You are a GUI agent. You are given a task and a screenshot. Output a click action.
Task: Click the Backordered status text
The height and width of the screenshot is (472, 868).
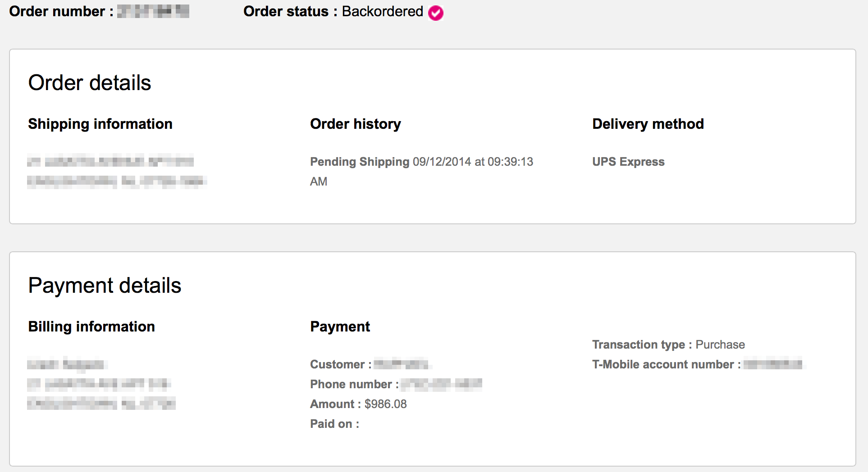(x=382, y=11)
